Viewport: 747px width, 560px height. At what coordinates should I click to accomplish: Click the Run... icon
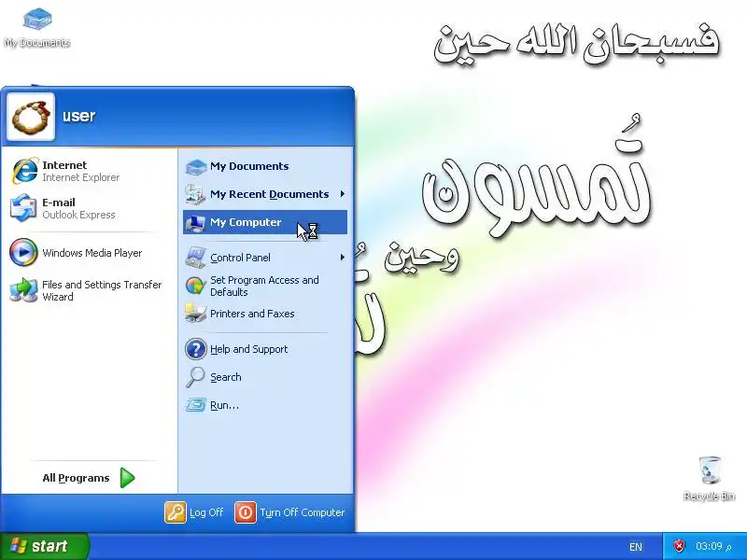point(195,405)
